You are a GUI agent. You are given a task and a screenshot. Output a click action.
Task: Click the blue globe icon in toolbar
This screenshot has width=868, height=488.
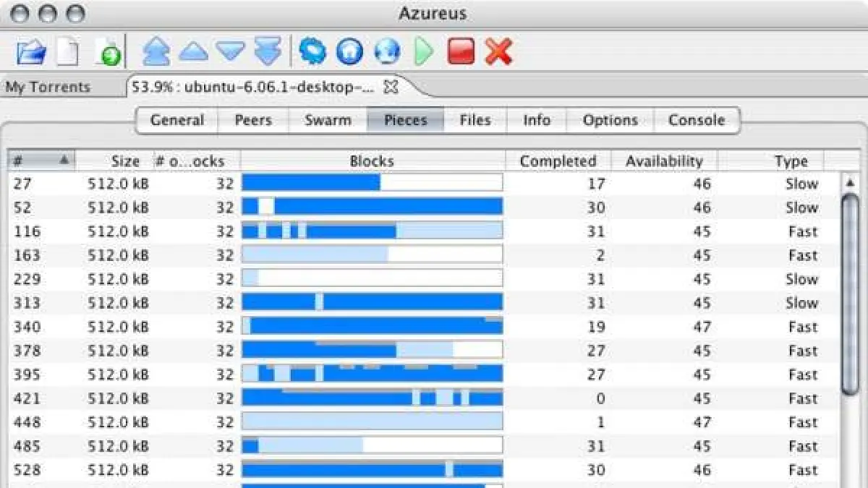[x=387, y=52]
